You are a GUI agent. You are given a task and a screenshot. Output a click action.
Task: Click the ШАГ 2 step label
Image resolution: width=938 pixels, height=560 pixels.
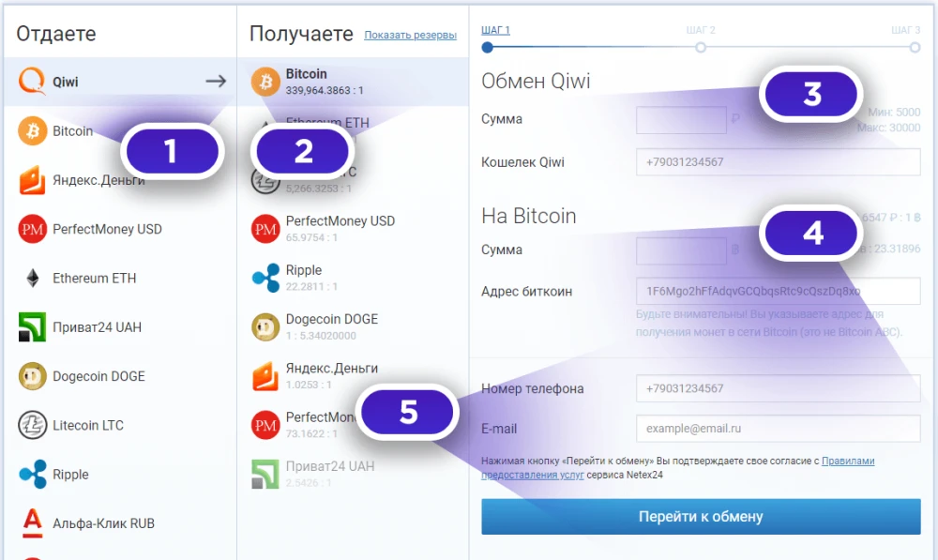coord(701,30)
